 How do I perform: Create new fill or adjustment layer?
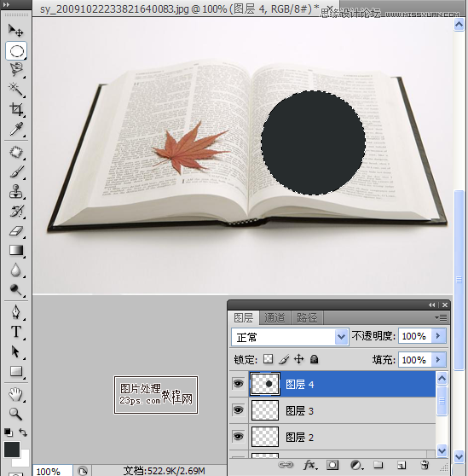click(355, 465)
